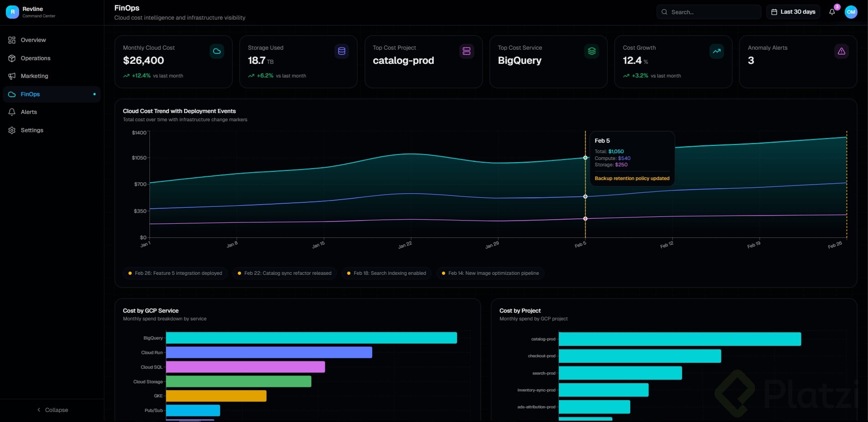Select the Feb 22 Catalog sync refactor chip

click(285, 273)
